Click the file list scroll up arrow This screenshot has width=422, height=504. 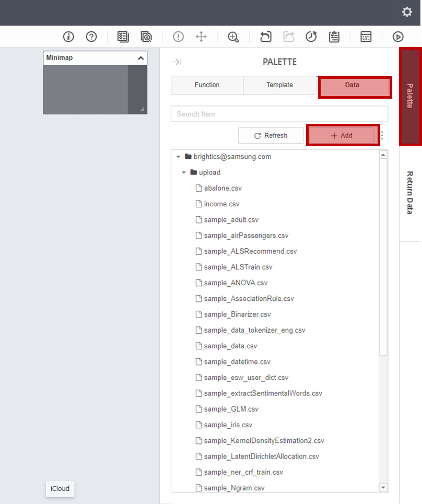coord(383,155)
